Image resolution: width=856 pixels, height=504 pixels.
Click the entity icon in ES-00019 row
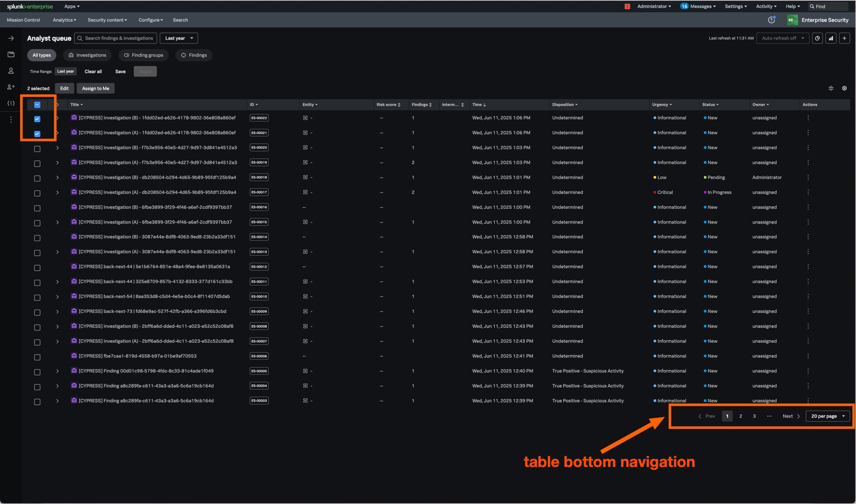pyautogui.click(x=305, y=162)
